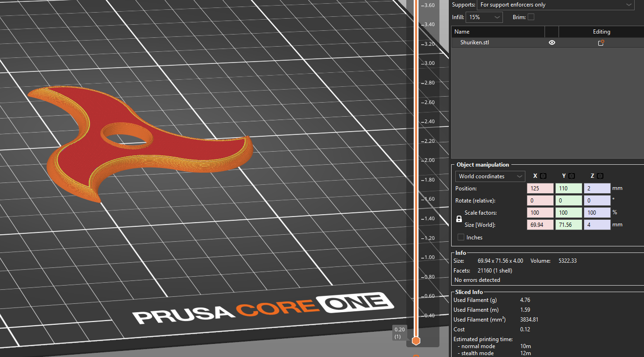Mirror the object along the X axis
644x357 pixels.
pos(543,176)
